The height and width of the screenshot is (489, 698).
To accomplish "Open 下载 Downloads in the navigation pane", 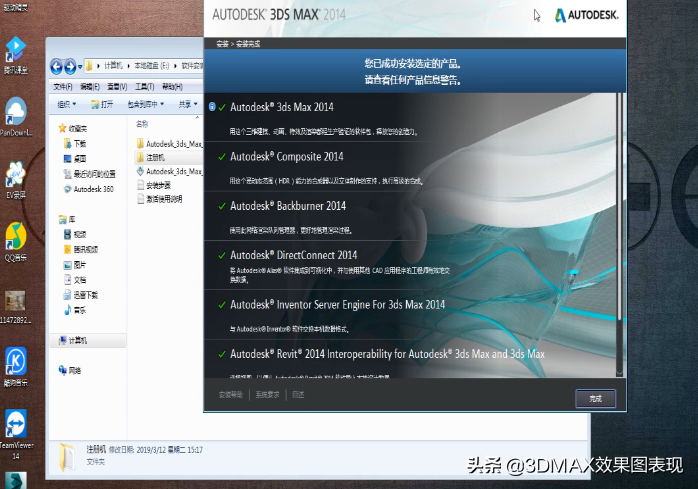I will [75, 143].
